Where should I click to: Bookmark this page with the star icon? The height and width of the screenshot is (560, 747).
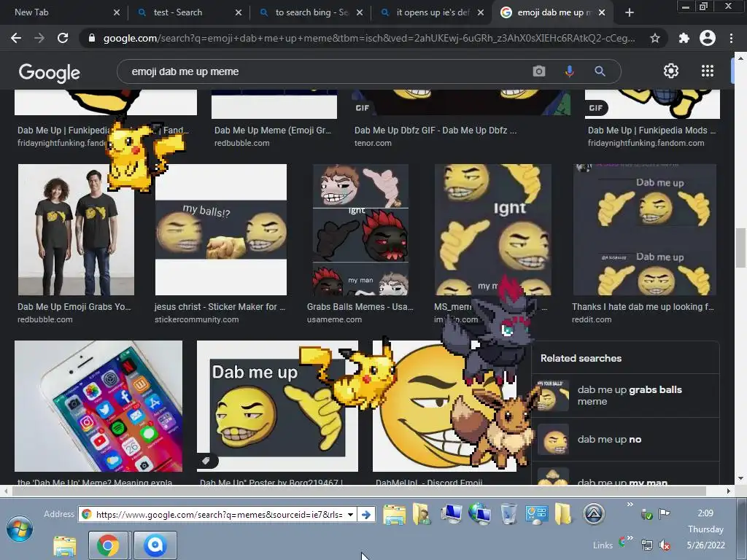(655, 38)
